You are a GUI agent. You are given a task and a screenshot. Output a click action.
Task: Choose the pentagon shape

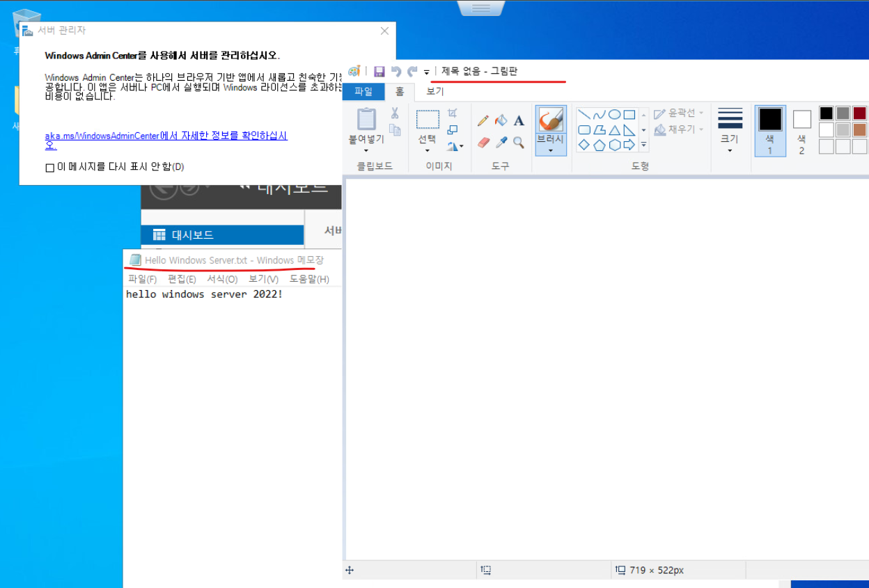(x=599, y=145)
